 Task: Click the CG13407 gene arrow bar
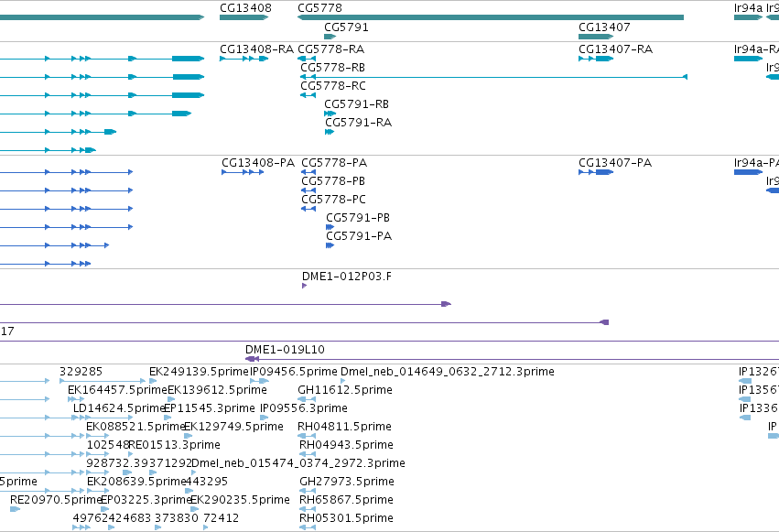[596, 37]
